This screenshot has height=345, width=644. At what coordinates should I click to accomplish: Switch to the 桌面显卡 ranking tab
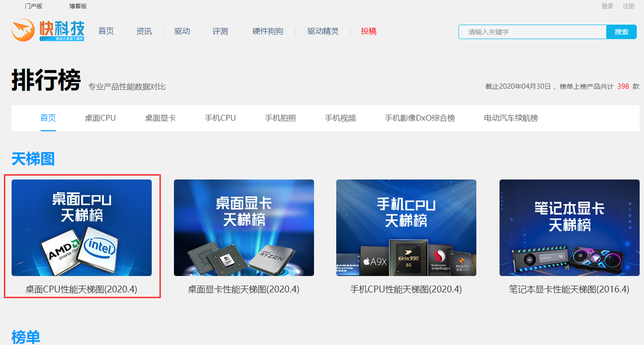tap(160, 118)
